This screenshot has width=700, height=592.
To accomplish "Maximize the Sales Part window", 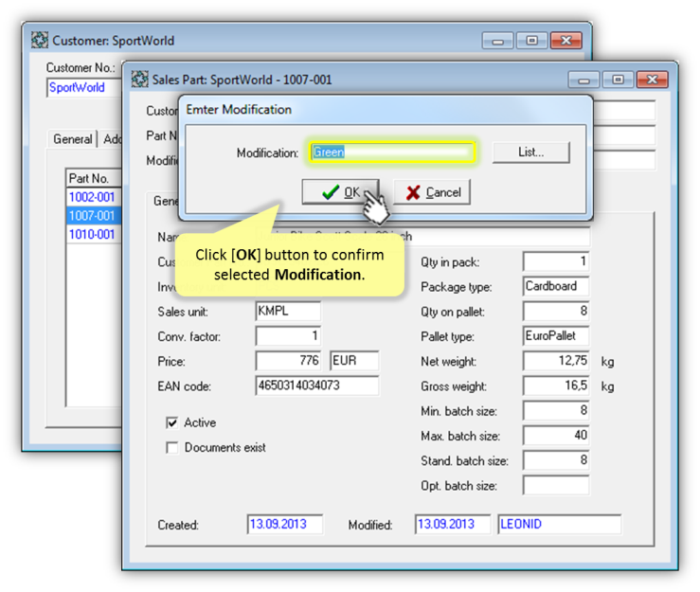I will point(618,80).
